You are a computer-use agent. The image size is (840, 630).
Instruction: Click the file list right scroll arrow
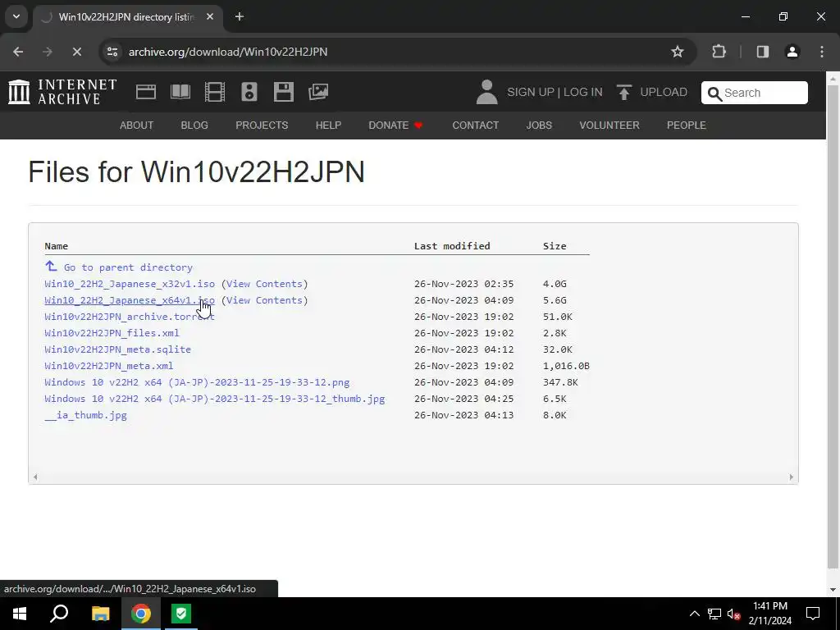click(792, 477)
